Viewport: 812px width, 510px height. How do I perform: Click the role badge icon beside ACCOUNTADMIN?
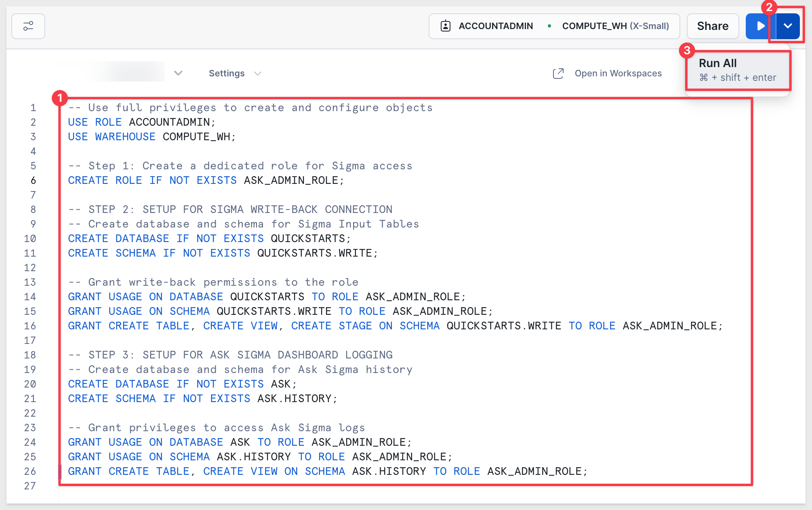446,26
